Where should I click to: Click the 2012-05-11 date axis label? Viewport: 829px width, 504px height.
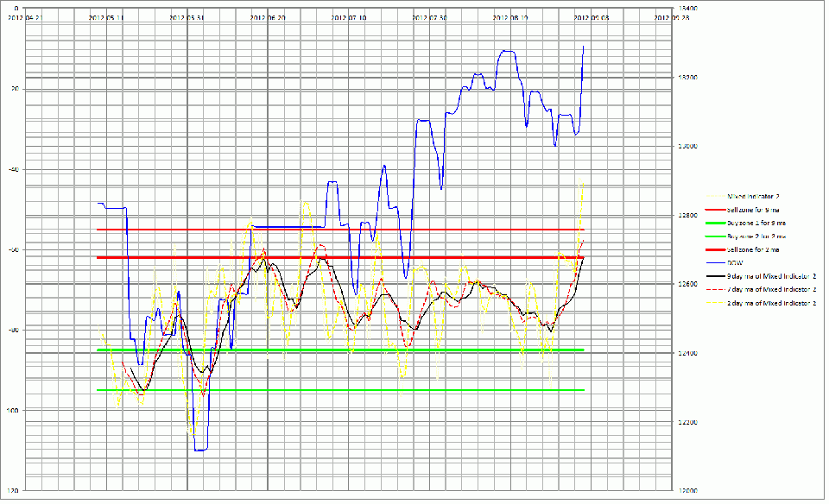[106, 17]
